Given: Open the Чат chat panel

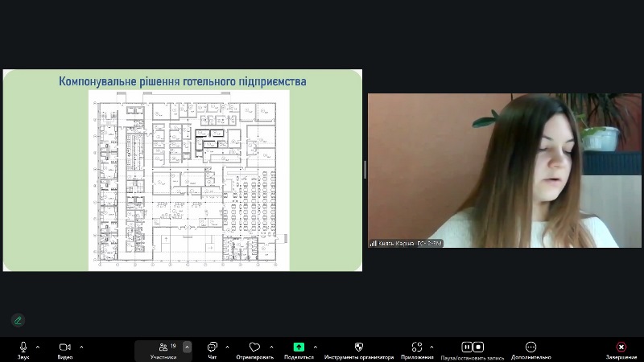Looking at the screenshot, I should pyautogui.click(x=213, y=347).
